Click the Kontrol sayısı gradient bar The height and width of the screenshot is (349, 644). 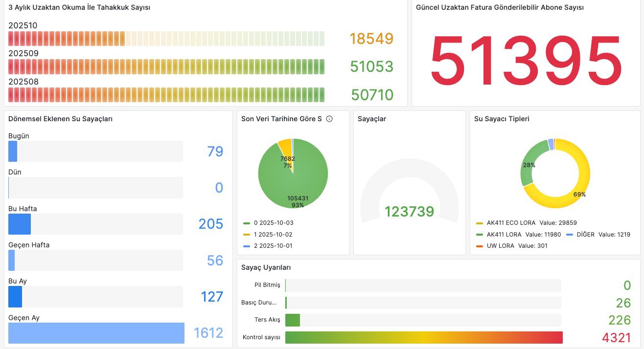click(x=424, y=337)
